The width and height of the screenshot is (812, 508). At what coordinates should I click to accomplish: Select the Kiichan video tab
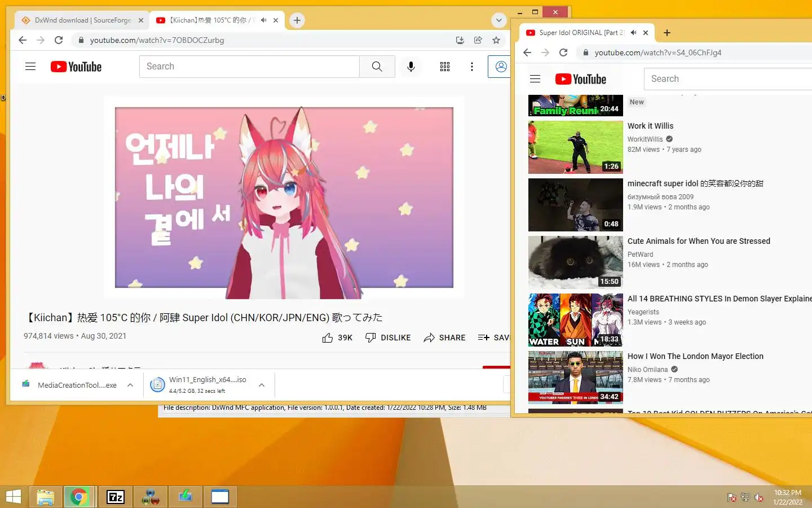point(217,20)
